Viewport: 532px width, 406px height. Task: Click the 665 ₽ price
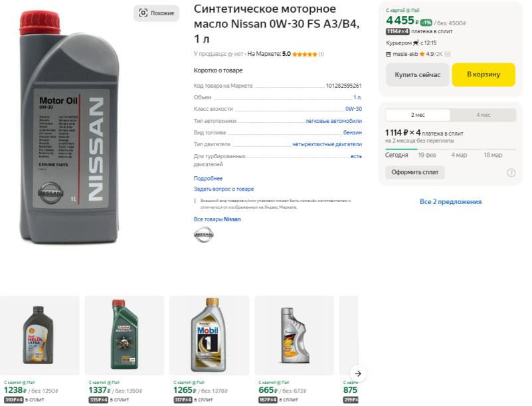[x=268, y=391]
